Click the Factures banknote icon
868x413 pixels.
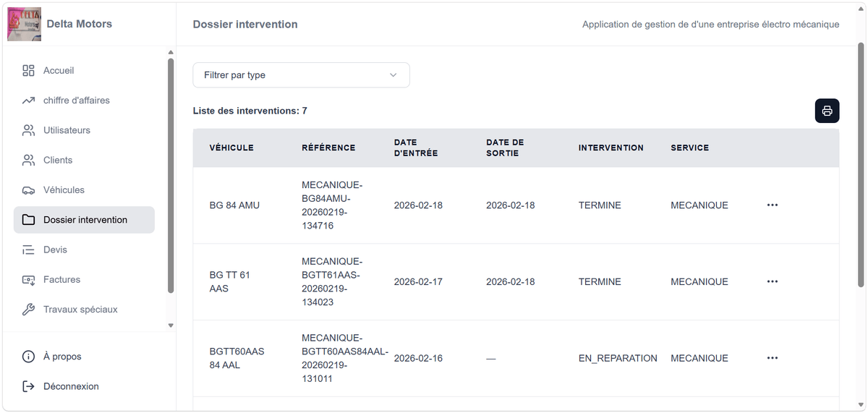pyautogui.click(x=28, y=279)
